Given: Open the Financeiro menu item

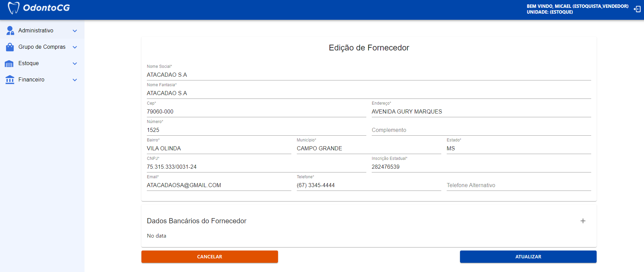Looking at the screenshot, I should point(31,80).
